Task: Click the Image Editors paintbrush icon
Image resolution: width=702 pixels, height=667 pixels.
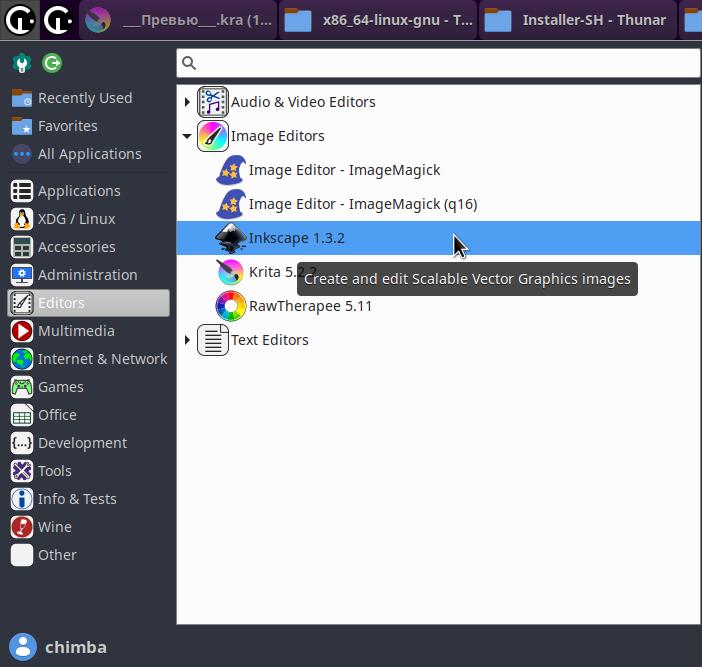Action: (x=213, y=136)
